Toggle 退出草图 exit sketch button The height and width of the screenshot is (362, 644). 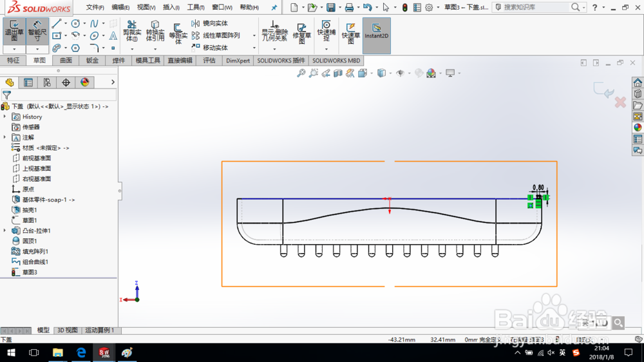tap(14, 31)
